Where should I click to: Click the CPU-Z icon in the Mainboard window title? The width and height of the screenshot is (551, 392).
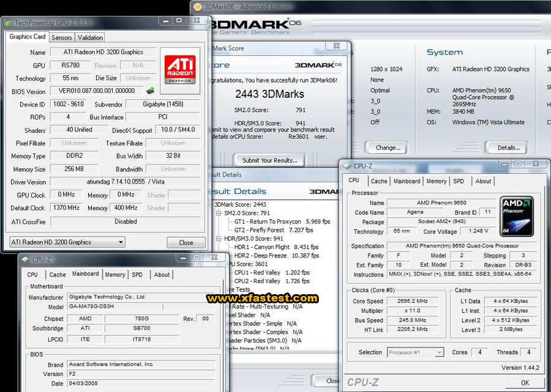coord(25,260)
